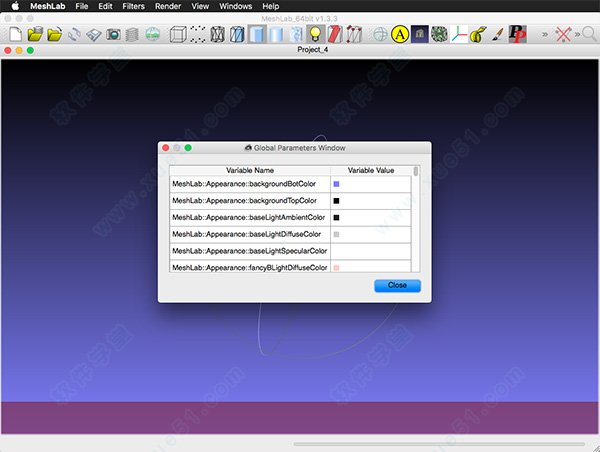
Task: Open the Edit menu
Action: [105, 6]
